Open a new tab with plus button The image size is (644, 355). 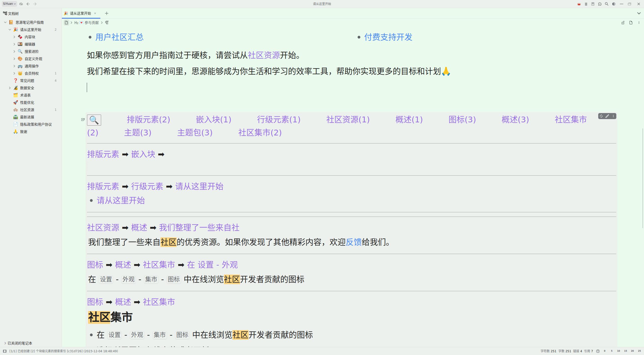[107, 13]
